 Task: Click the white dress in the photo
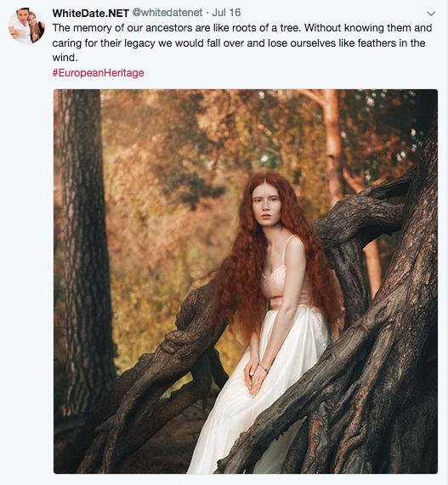(x=260, y=392)
